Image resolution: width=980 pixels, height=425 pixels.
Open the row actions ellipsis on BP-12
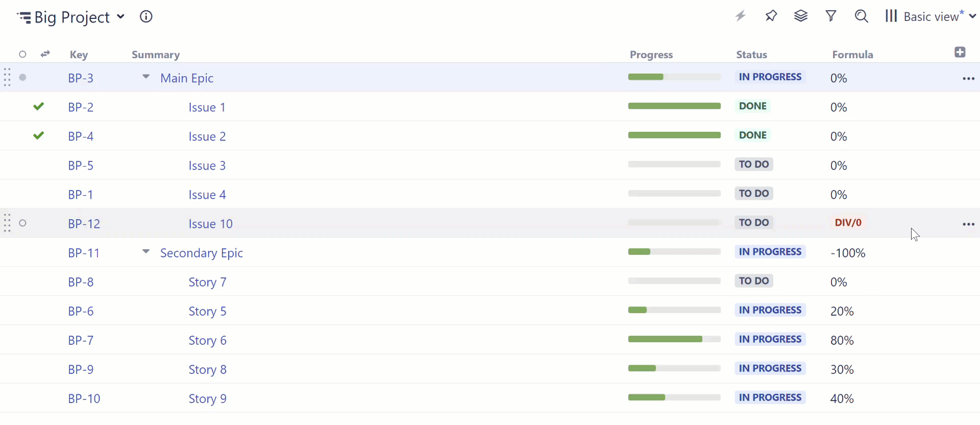[x=968, y=224]
